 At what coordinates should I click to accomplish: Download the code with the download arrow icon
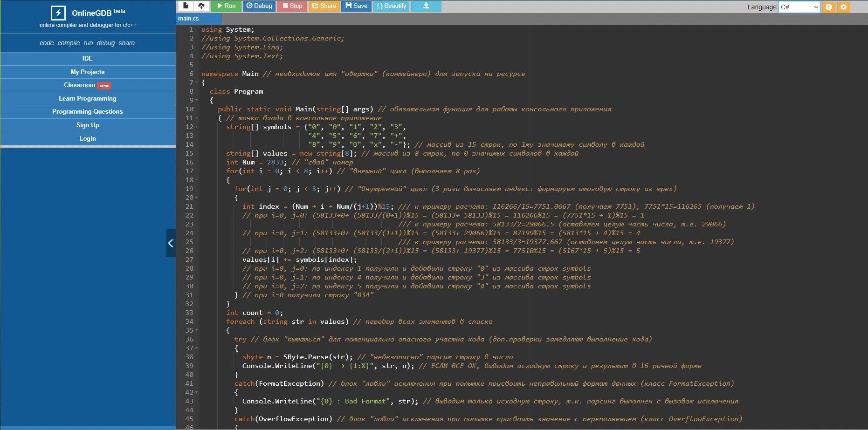click(x=426, y=6)
